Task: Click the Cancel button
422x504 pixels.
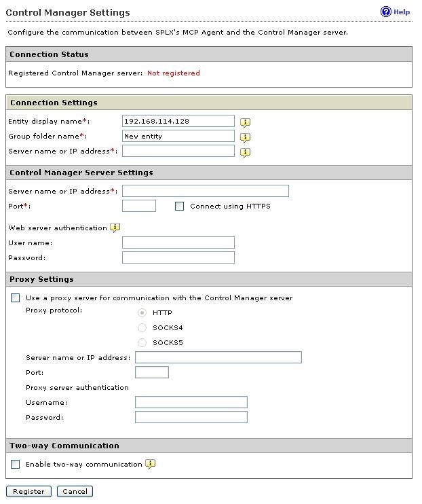Action: point(75,491)
